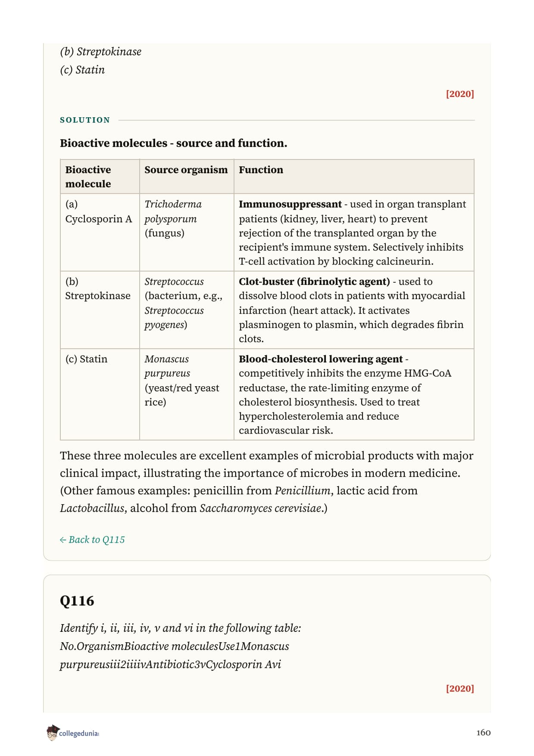Click the Bioactive molecule column header
The image size is (534, 756).
pos(100,177)
